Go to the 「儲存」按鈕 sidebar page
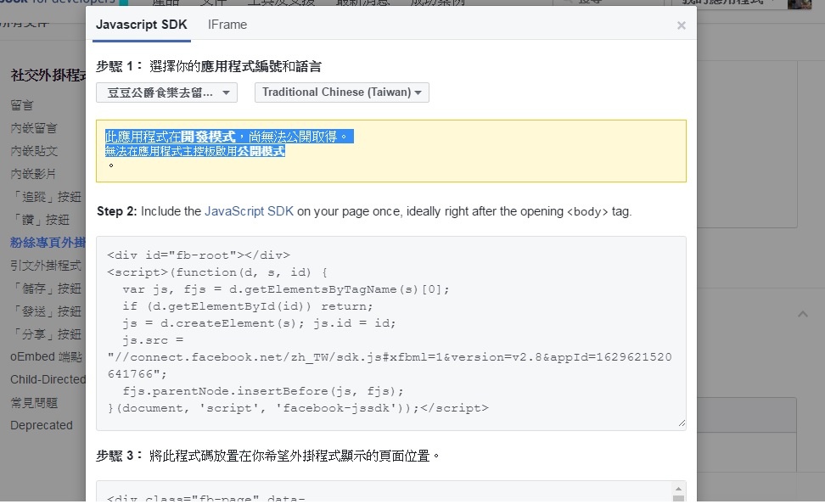 point(47,288)
